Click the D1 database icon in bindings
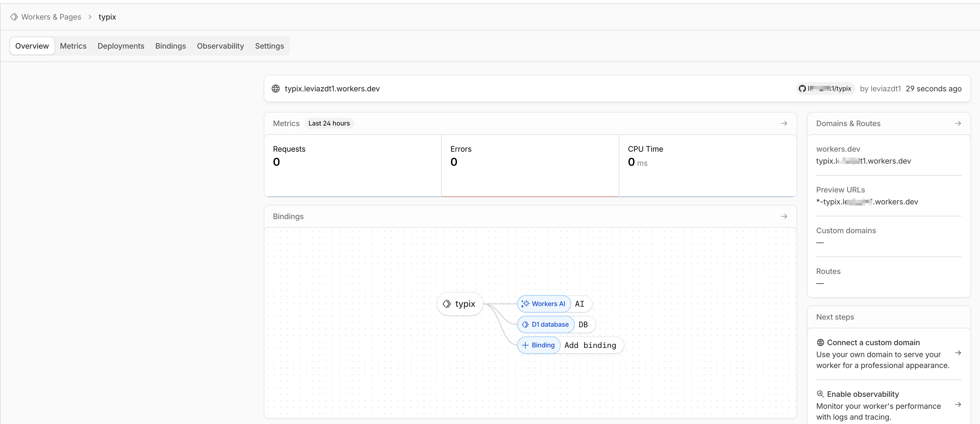 (x=525, y=324)
